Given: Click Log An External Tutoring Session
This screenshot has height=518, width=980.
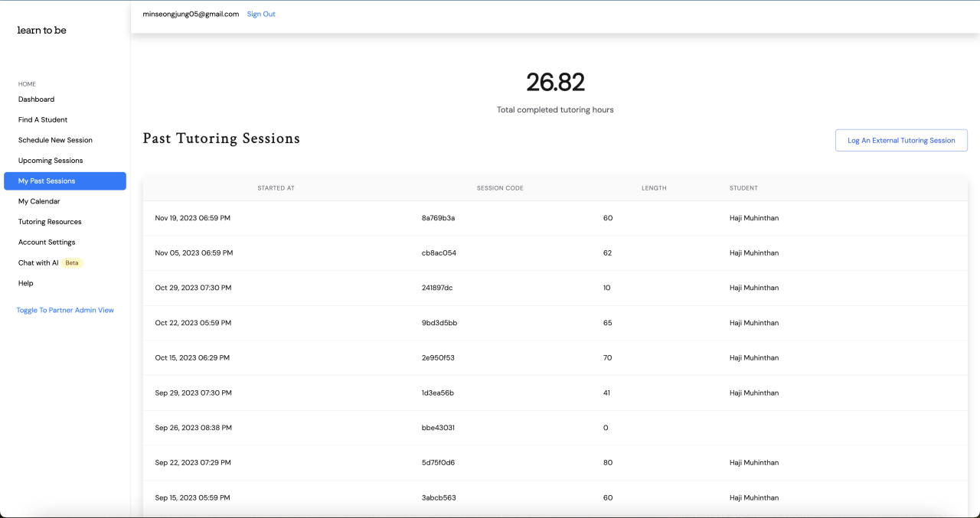Looking at the screenshot, I should (901, 141).
